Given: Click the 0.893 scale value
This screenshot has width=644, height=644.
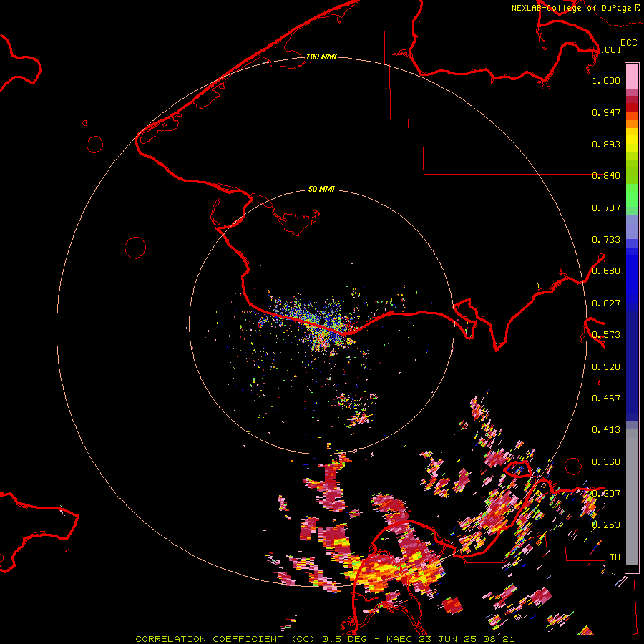Looking at the screenshot, I should tap(606, 144).
